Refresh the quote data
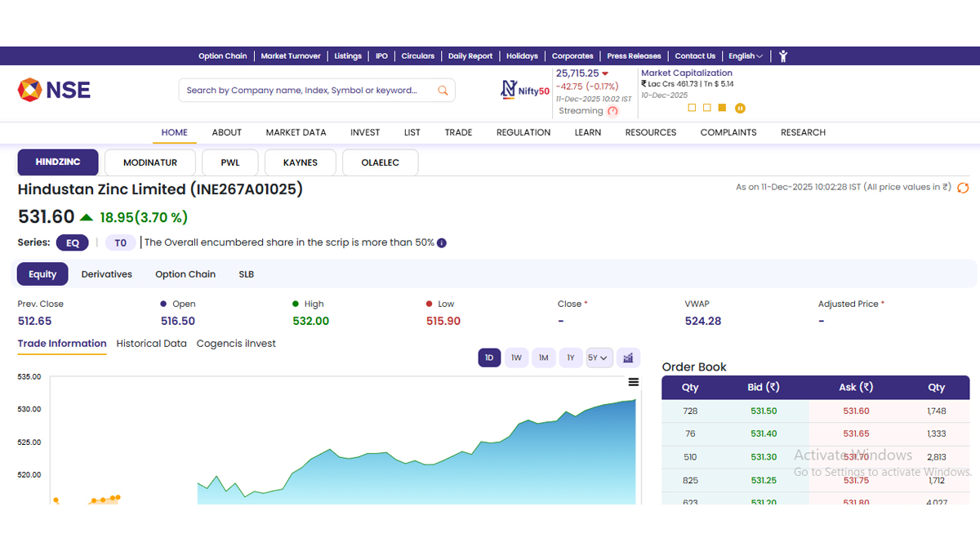Viewport: 980px width, 551px height. pos(963,188)
